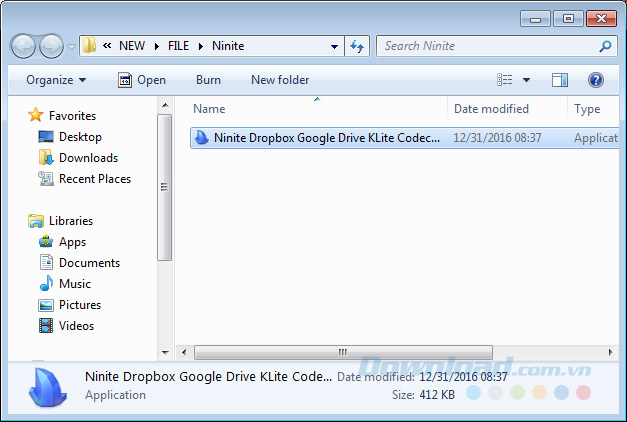
Task: Click navigation pane scroll up arrow
Action: (165, 105)
